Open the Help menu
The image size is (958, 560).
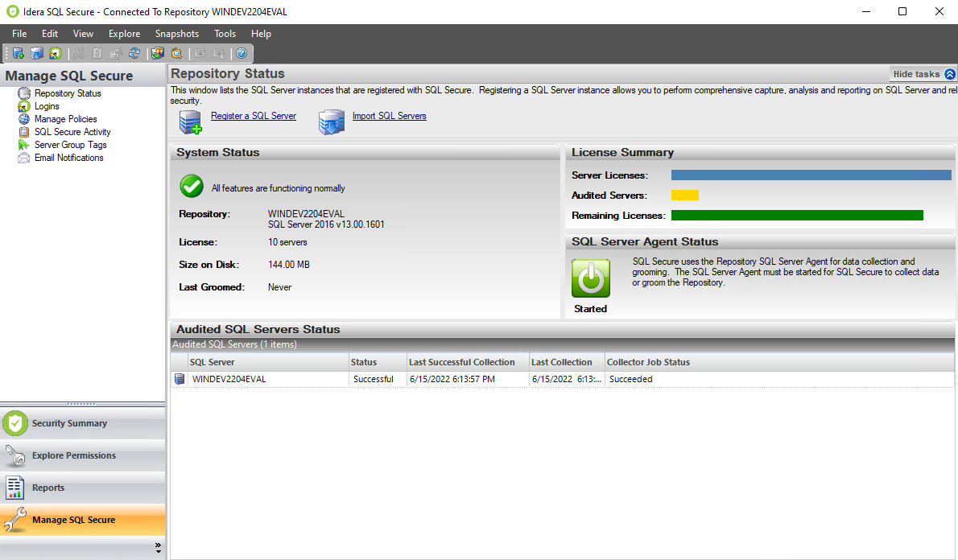coord(261,34)
